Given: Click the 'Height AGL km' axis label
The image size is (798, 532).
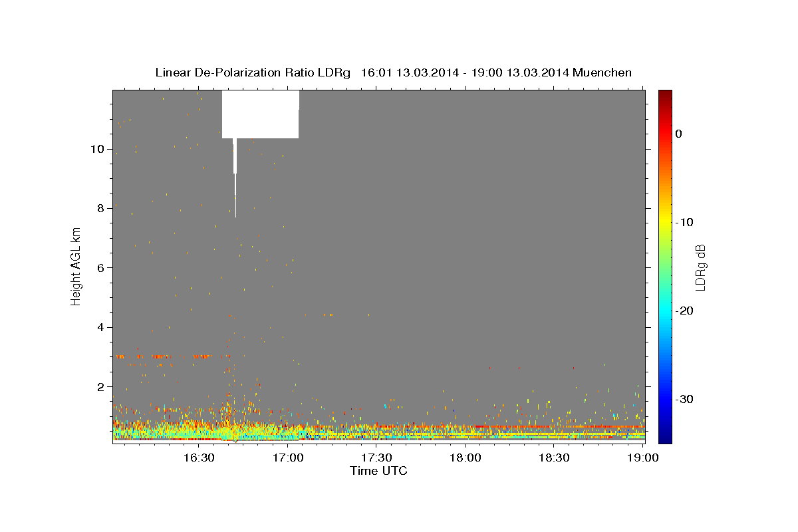Looking at the screenshot, I should coord(76,267).
